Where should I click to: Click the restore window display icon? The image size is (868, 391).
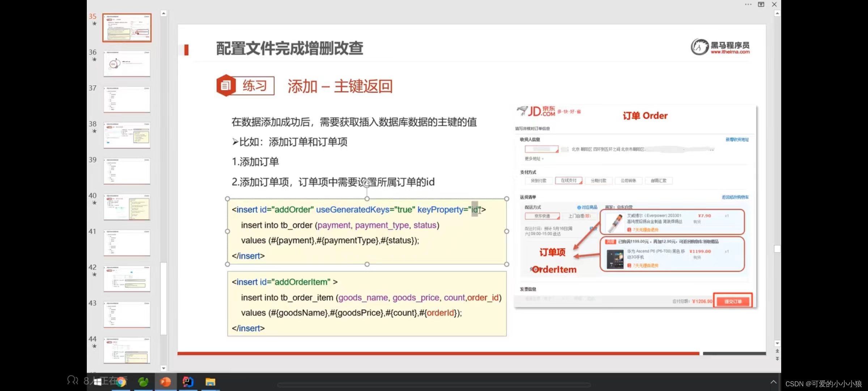[761, 4]
